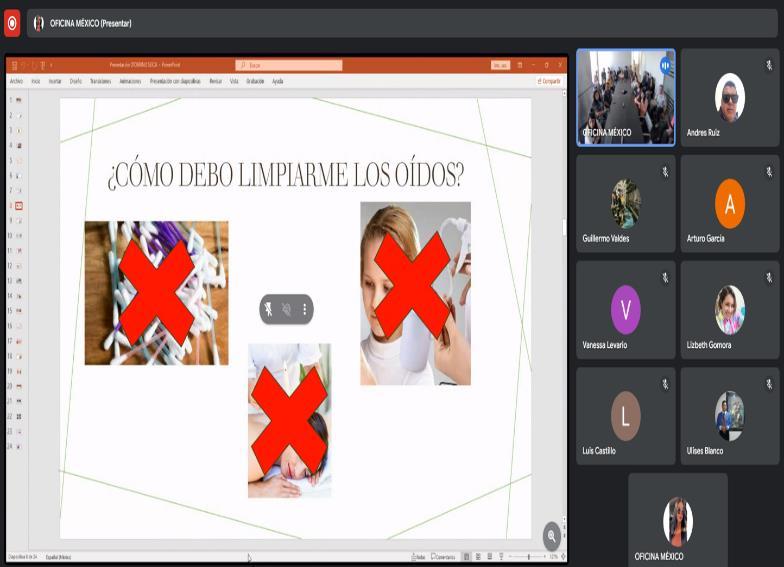The width and height of the screenshot is (784, 567).
Task: Open the Vista ribbon tab
Action: click(x=234, y=81)
